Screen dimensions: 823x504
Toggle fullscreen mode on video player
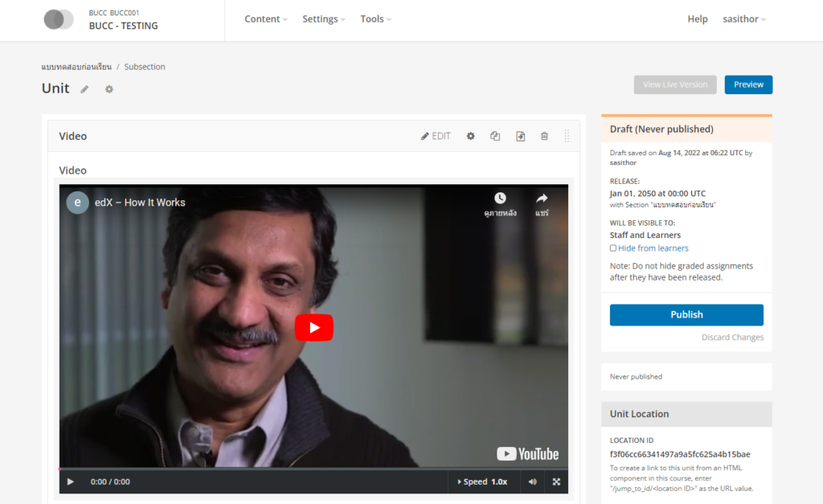tap(556, 481)
